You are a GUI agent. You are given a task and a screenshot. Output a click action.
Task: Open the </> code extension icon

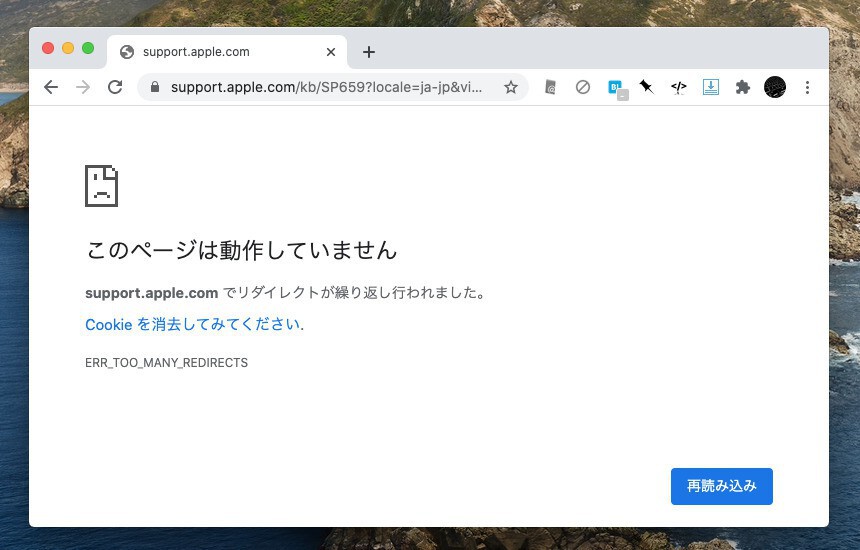[678, 87]
